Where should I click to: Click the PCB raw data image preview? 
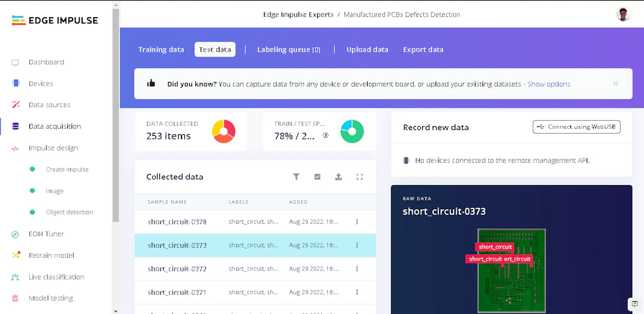pos(511,271)
